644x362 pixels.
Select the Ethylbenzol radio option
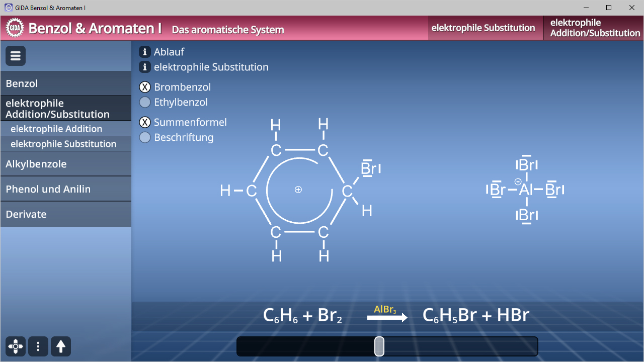[145, 102]
